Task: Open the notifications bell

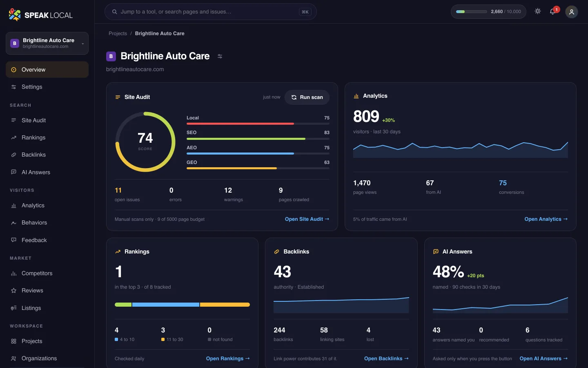Action: coord(553,11)
